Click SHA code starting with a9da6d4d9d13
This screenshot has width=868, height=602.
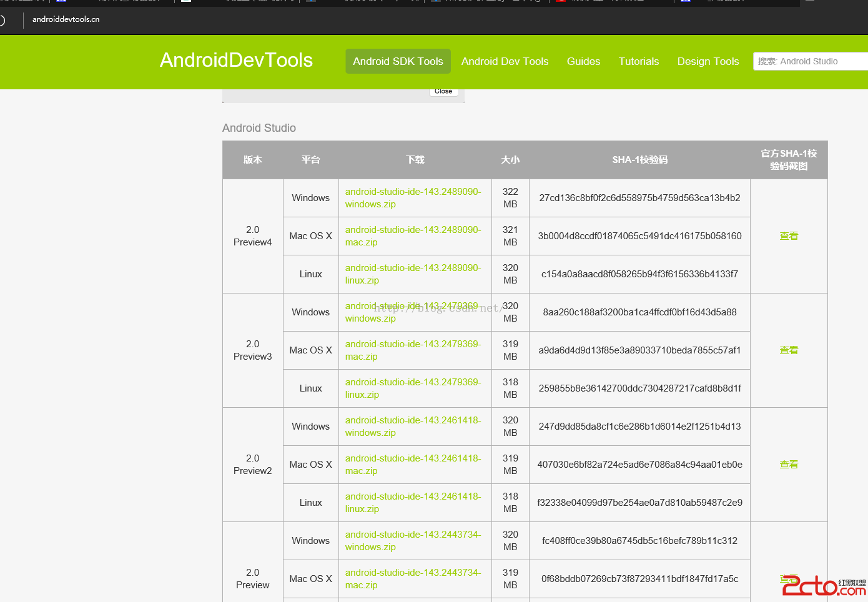tap(639, 350)
